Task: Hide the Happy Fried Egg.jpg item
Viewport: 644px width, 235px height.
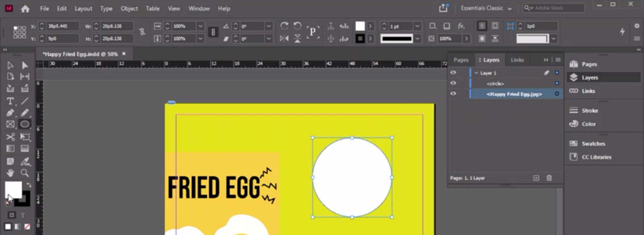Action: (x=453, y=94)
